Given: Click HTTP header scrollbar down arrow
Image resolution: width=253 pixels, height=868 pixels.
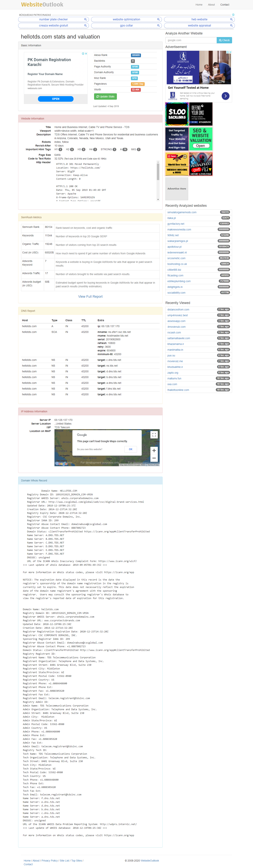Looking at the screenshot, I should [158, 199].
